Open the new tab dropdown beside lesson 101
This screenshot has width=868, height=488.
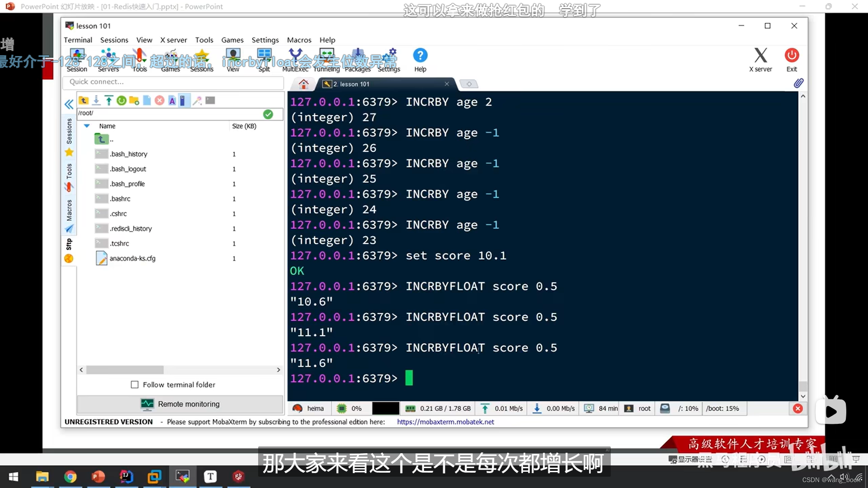pyautogui.click(x=469, y=84)
